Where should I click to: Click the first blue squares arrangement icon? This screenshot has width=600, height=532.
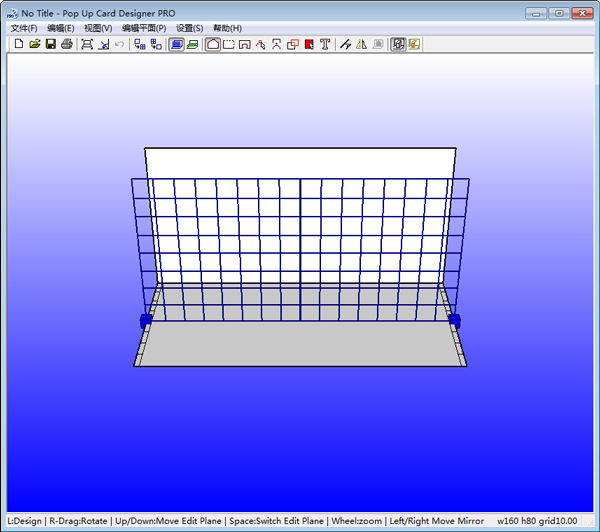pos(140,44)
